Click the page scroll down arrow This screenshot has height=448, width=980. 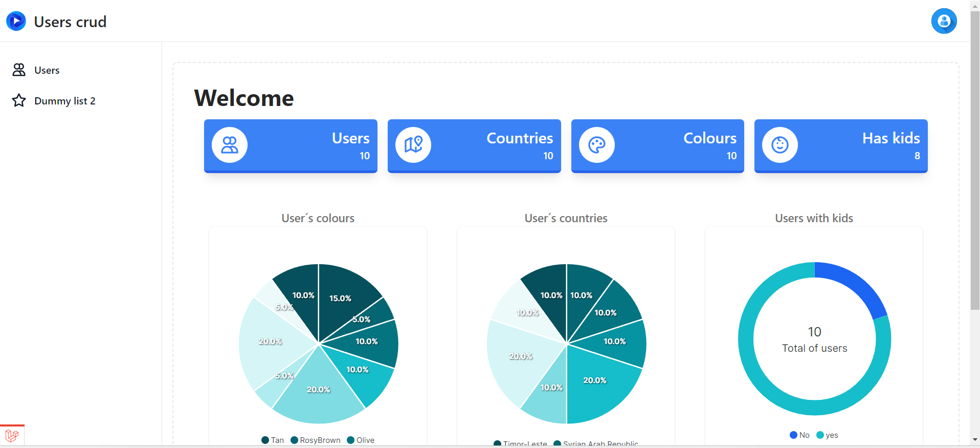coord(975,439)
